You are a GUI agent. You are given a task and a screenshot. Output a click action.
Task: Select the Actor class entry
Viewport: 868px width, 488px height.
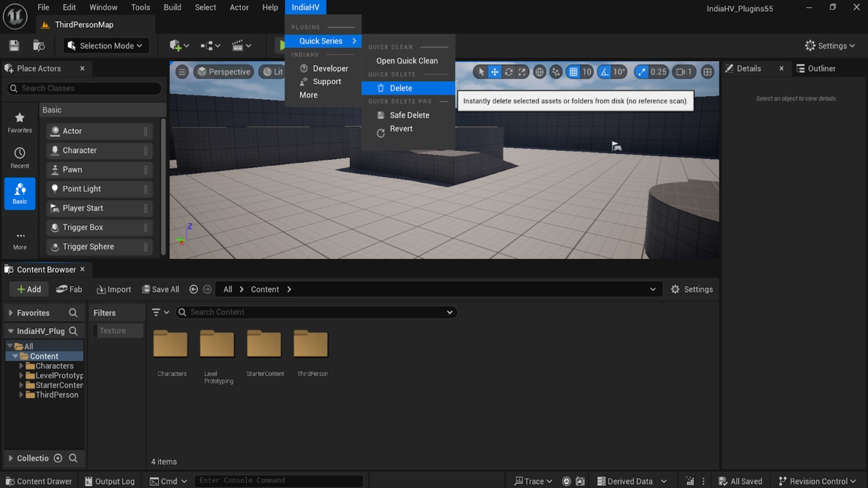click(x=99, y=131)
